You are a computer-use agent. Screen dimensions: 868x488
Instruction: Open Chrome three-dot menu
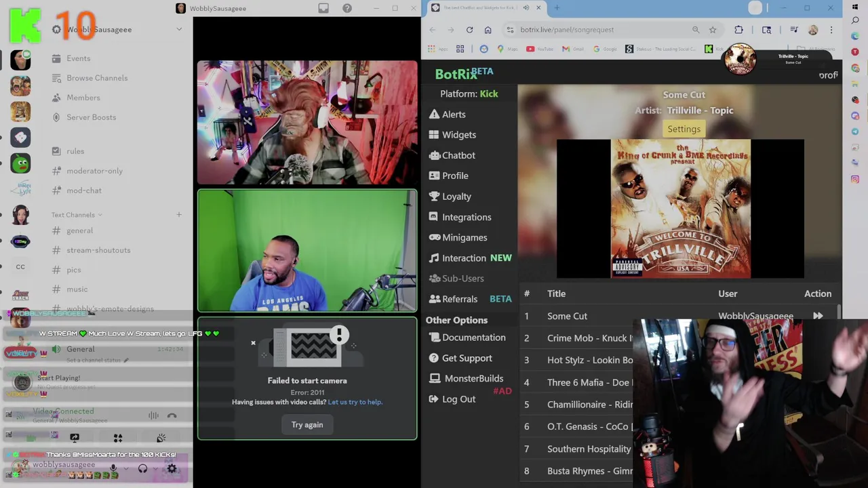(831, 30)
